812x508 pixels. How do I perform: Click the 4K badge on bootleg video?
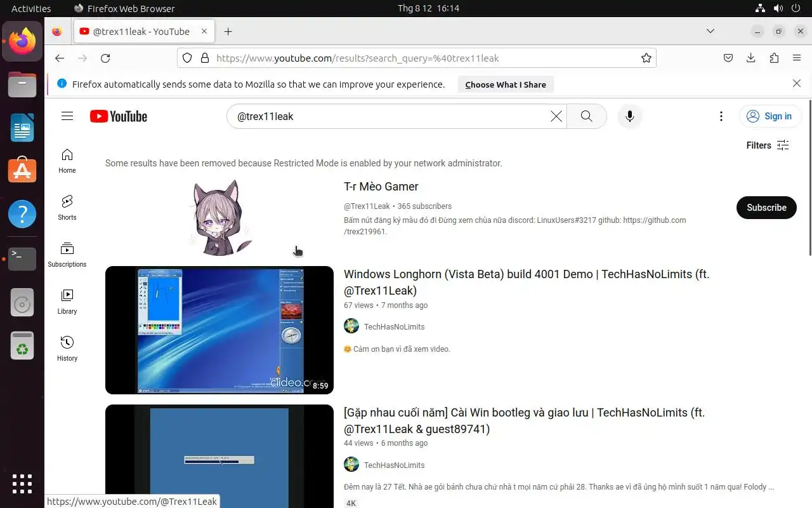(x=351, y=504)
